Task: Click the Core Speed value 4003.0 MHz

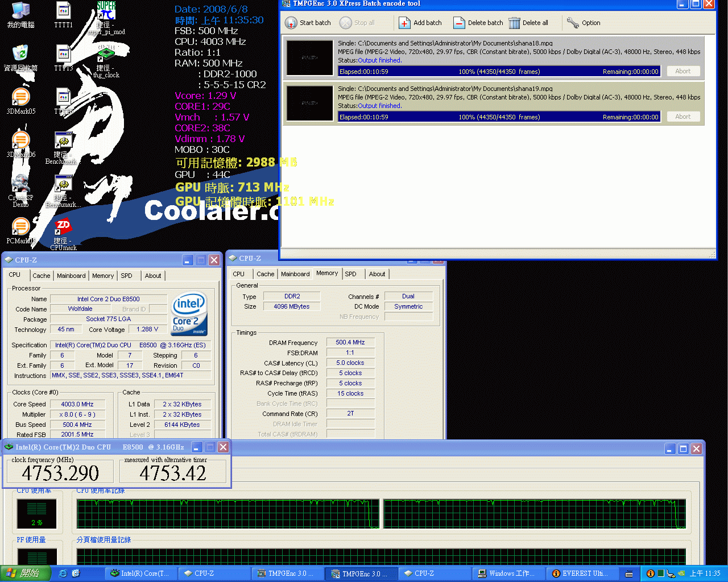Action: (77, 404)
